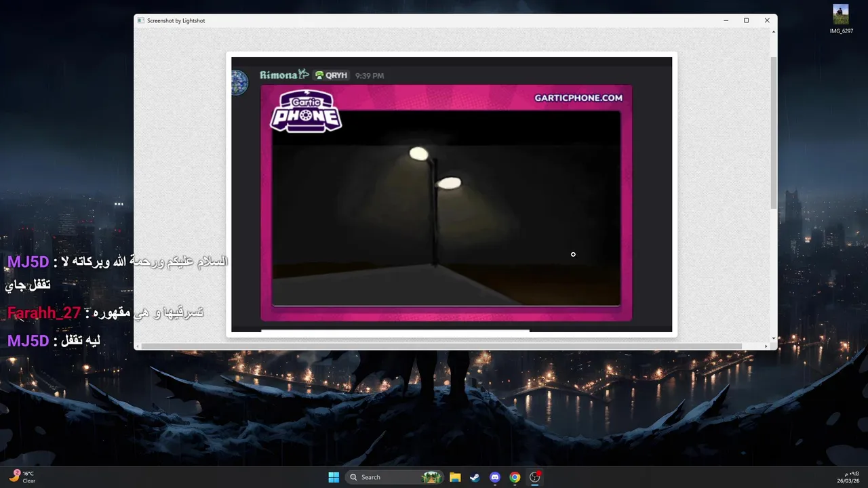Maximize the Lightshot screenshot window
Screen dimensions: 868x488
[746, 20]
